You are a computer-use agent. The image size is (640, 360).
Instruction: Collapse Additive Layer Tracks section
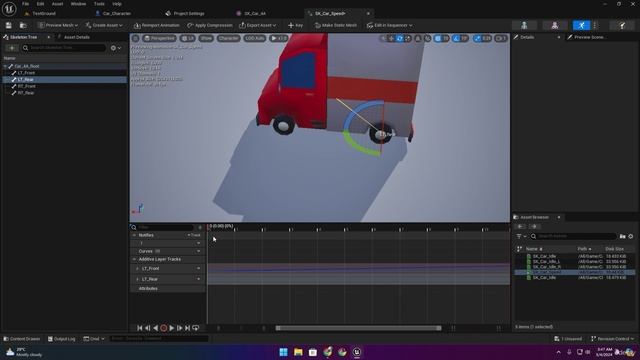click(x=134, y=259)
